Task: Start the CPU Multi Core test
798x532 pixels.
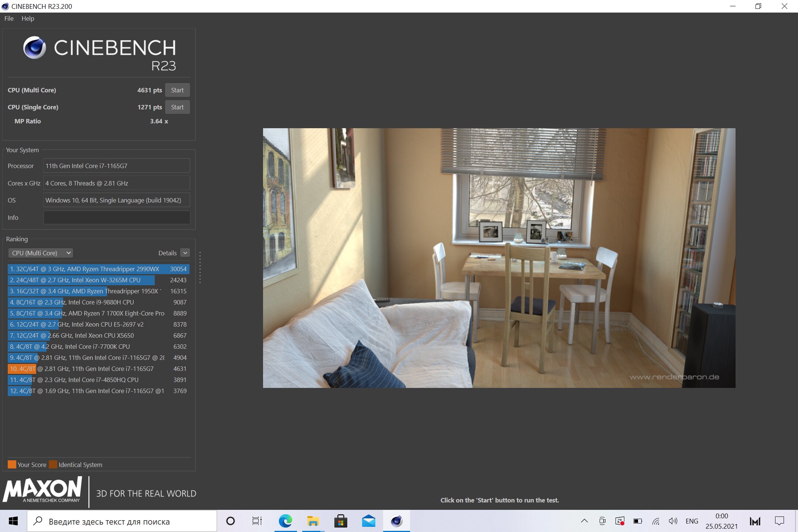Action: (x=177, y=90)
